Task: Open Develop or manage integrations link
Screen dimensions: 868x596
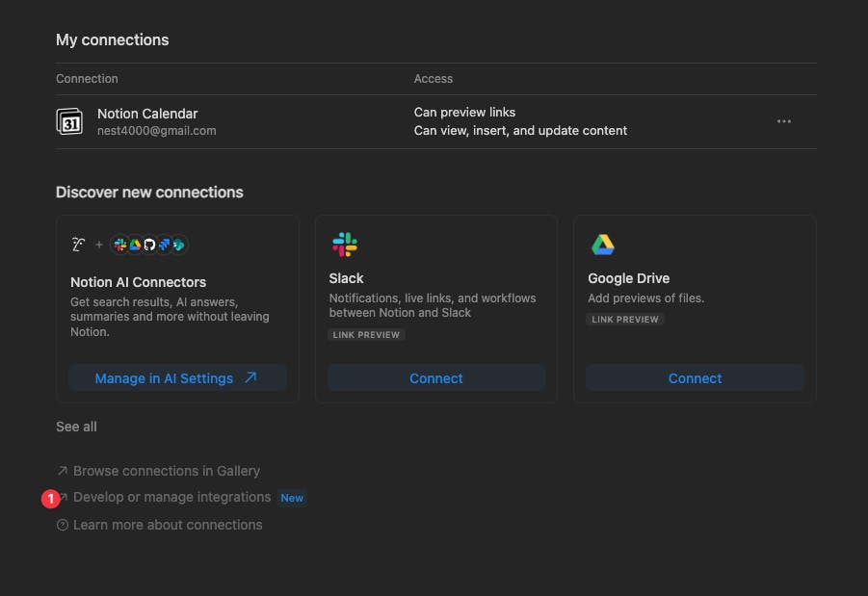Action: 171,498
